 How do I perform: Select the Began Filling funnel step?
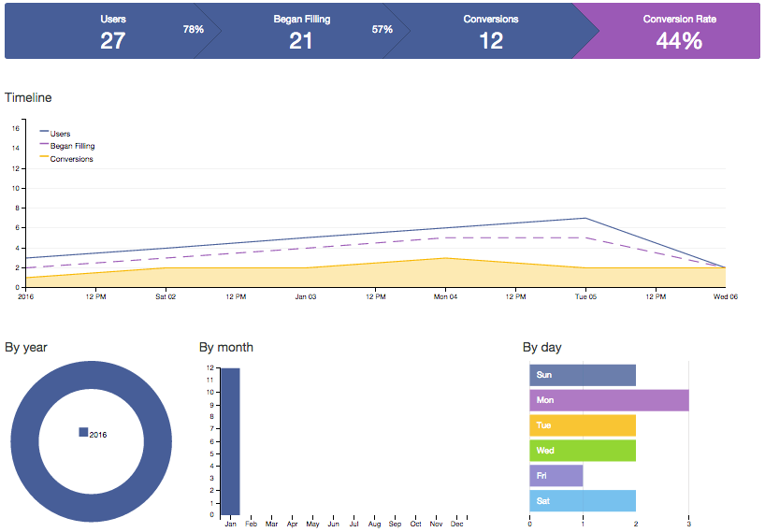[x=301, y=31]
